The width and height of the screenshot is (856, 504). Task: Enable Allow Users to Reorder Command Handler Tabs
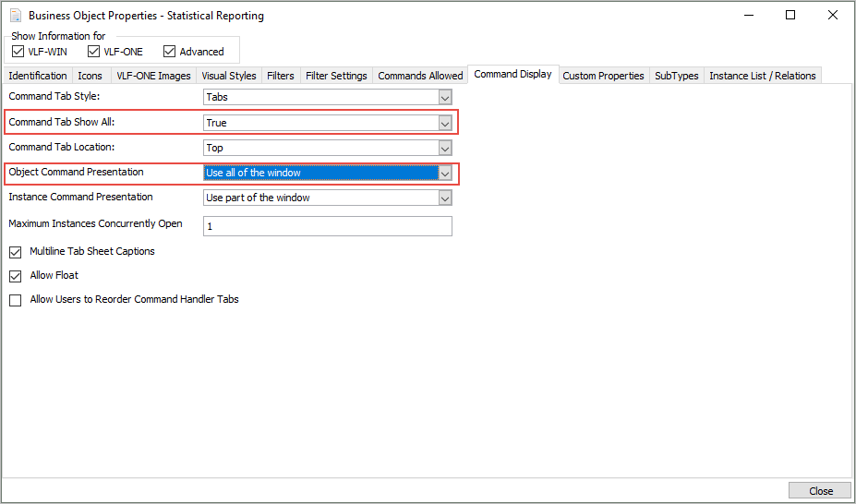(15, 300)
